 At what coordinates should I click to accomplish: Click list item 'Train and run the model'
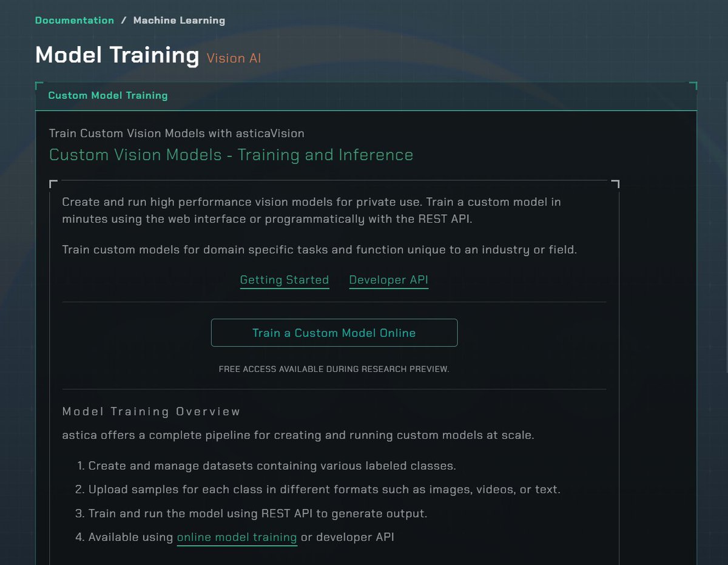coord(258,513)
